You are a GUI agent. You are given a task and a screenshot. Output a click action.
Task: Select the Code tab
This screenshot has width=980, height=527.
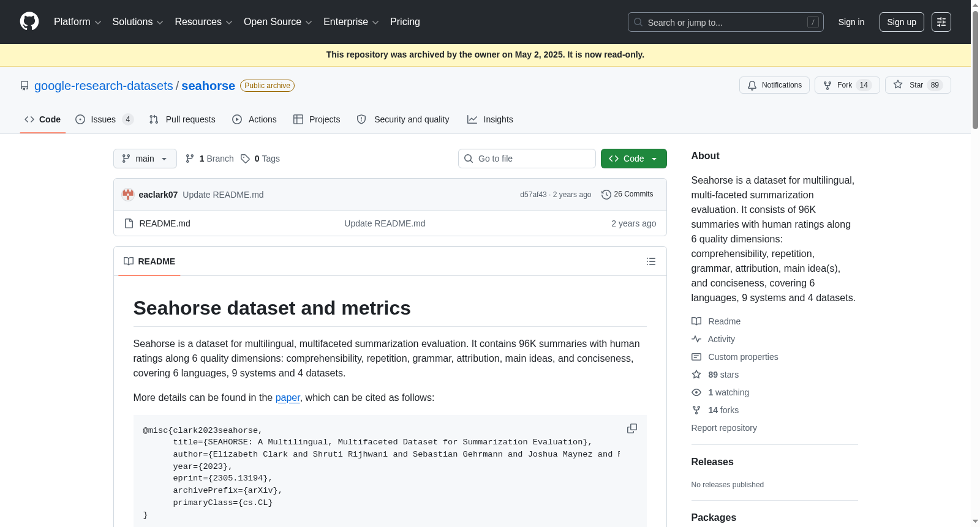pos(43,119)
